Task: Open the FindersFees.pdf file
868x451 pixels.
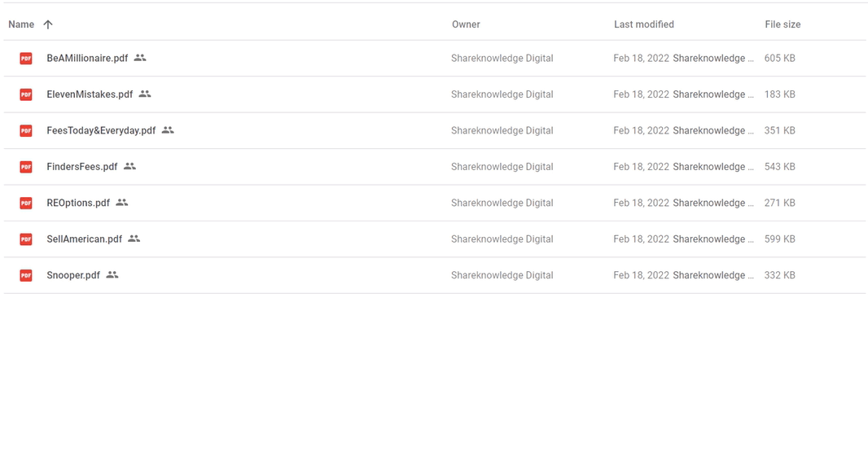Action: tap(82, 167)
